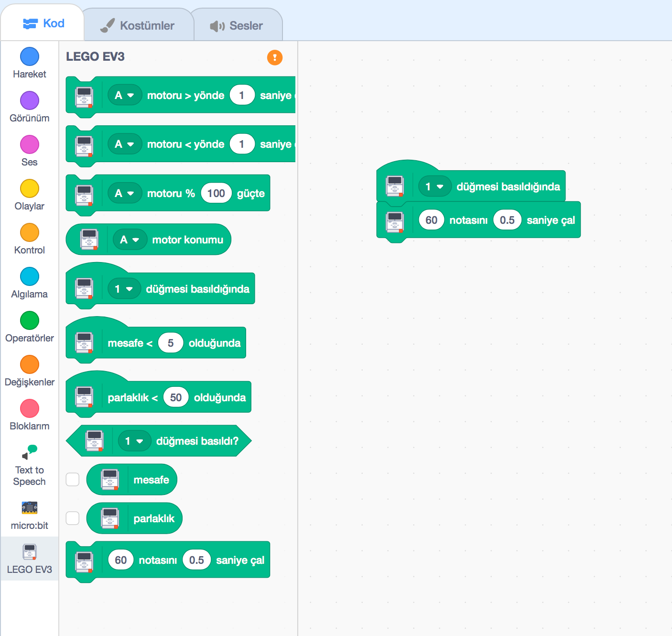The height and width of the screenshot is (636, 672).
Task: Select the Ses category circle
Action: (x=30, y=144)
